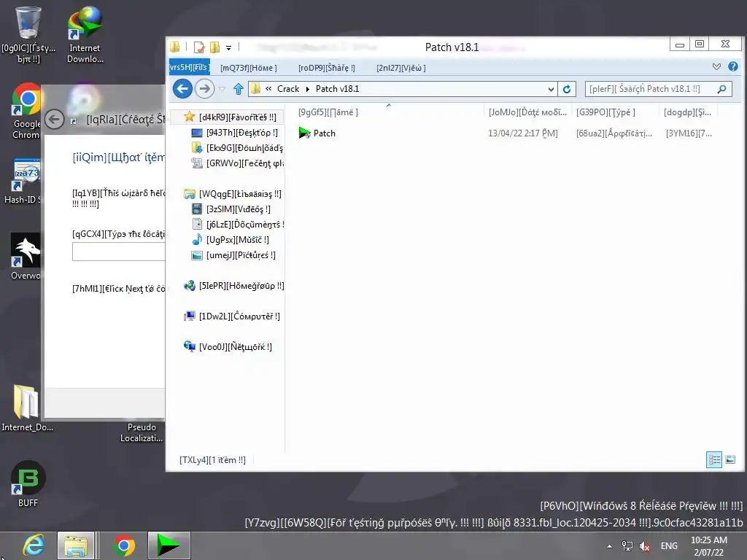Switch to Details view icon

pyautogui.click(x=713, y=459)
